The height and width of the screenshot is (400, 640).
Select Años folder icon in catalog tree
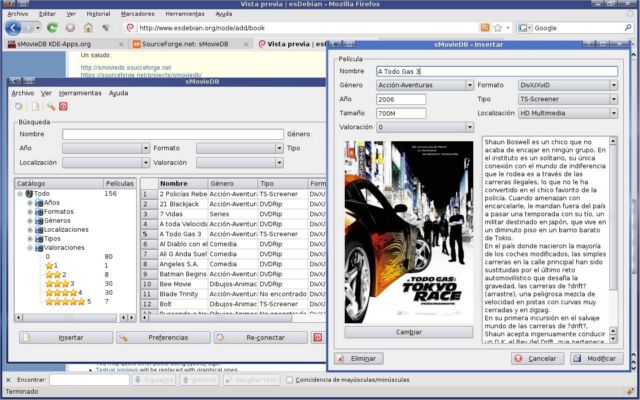tap(39, 202)
